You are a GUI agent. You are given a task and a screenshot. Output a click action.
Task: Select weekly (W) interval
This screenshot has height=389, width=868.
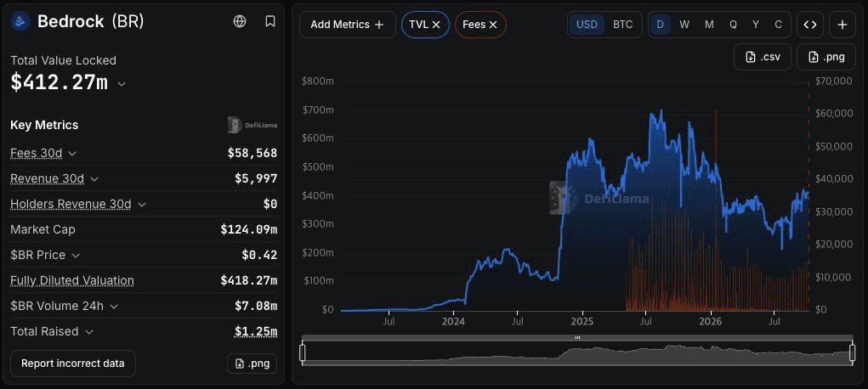coord(684,25)
